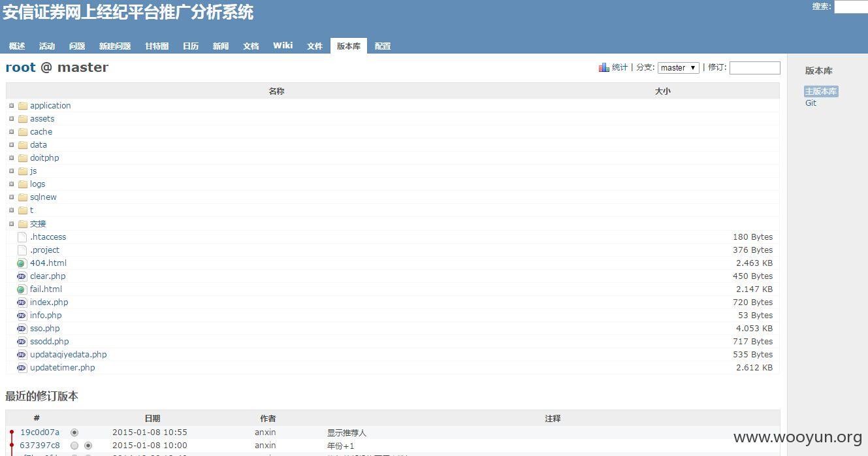Screen dimensions: 868x456
Task: Expand the logs folder
Action: point(11,184)
